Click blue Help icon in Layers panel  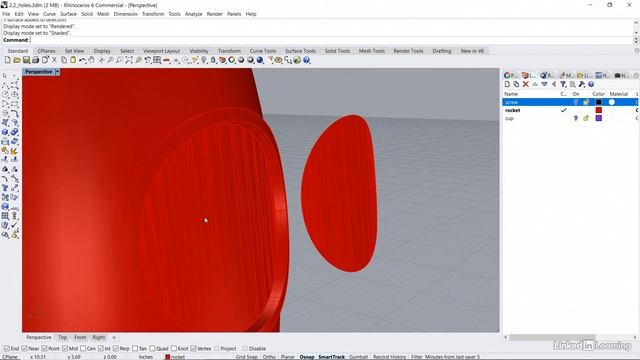[591, 84]
